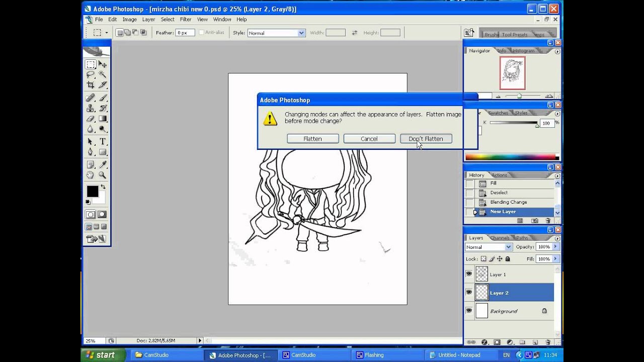Toggle the Anti-alias checkbox
The image size is (644, 362).
[202, 33]
